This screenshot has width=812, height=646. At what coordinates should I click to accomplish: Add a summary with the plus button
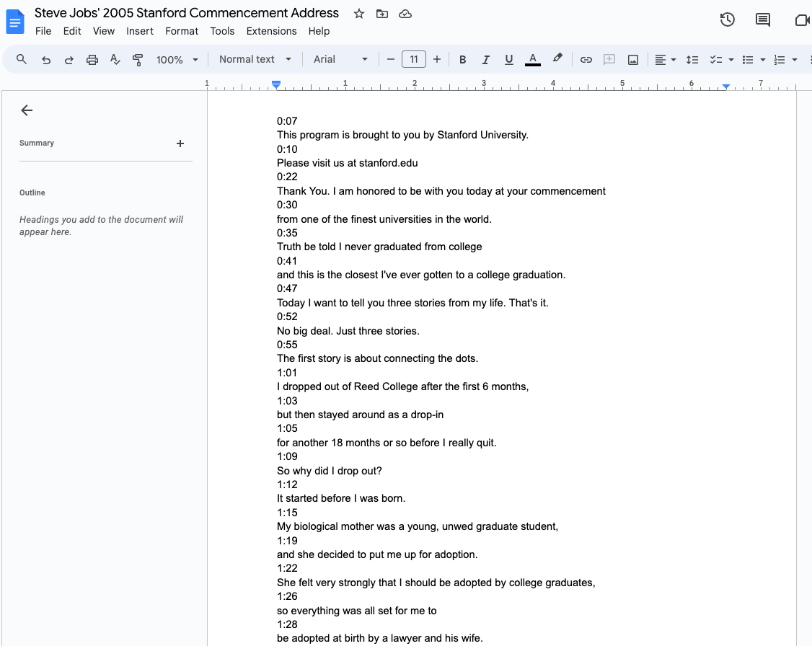coord(180,143)
